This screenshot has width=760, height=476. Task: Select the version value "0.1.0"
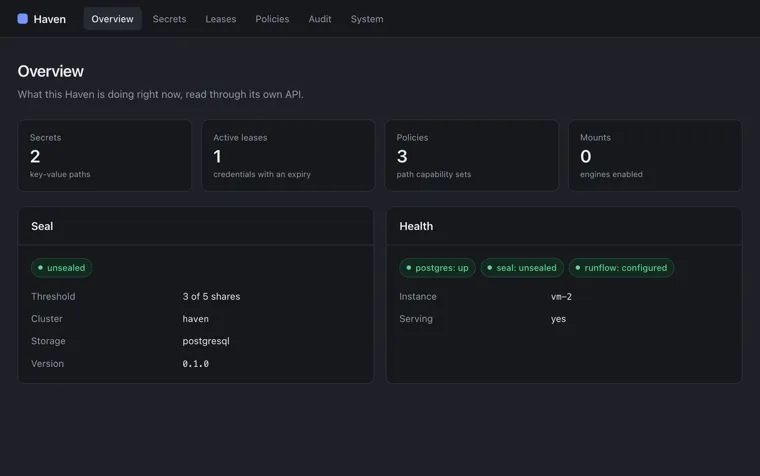tap(195, 364)
